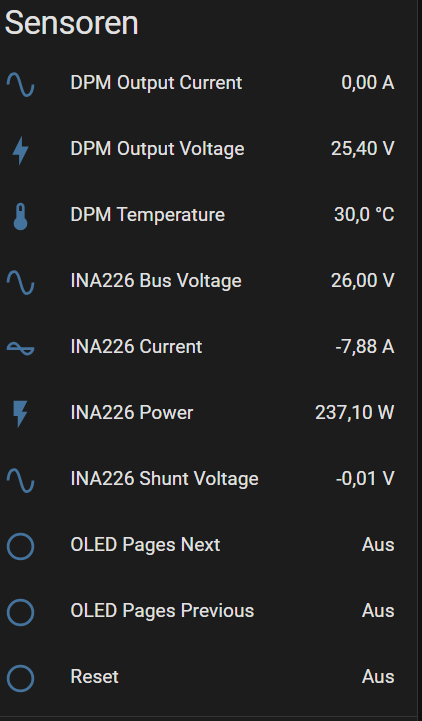
Task: Click the 237,10 W power value
Action: click(x=354, y=413)
